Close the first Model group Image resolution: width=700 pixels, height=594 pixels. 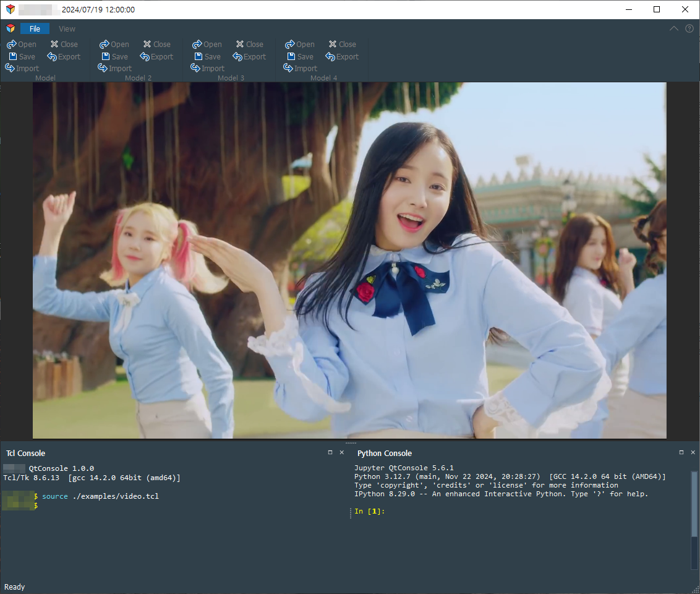64,44
